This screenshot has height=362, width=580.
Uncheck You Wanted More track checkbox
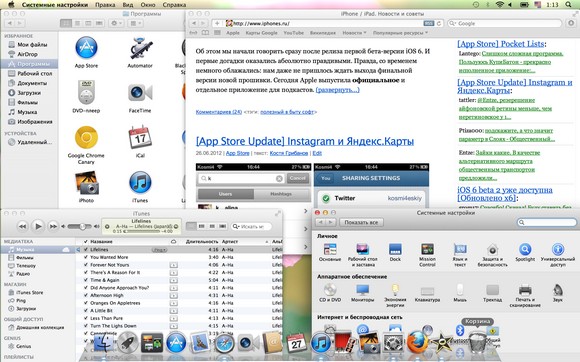point(86,257)
